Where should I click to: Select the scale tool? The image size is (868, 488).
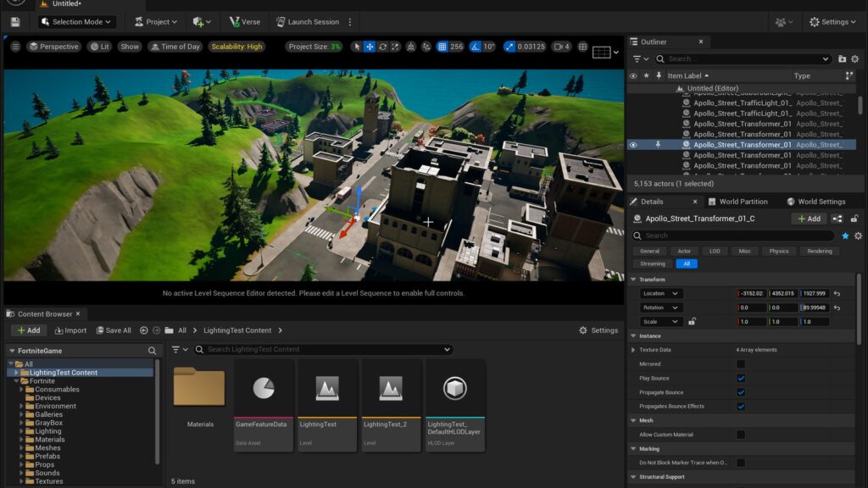point(395,47)
